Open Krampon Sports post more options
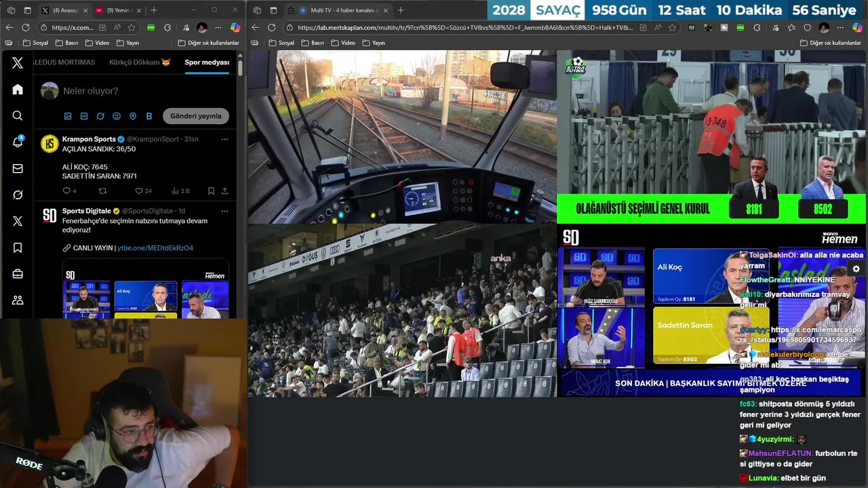Screen dimensions: 868x488 [x=224, y=139]
